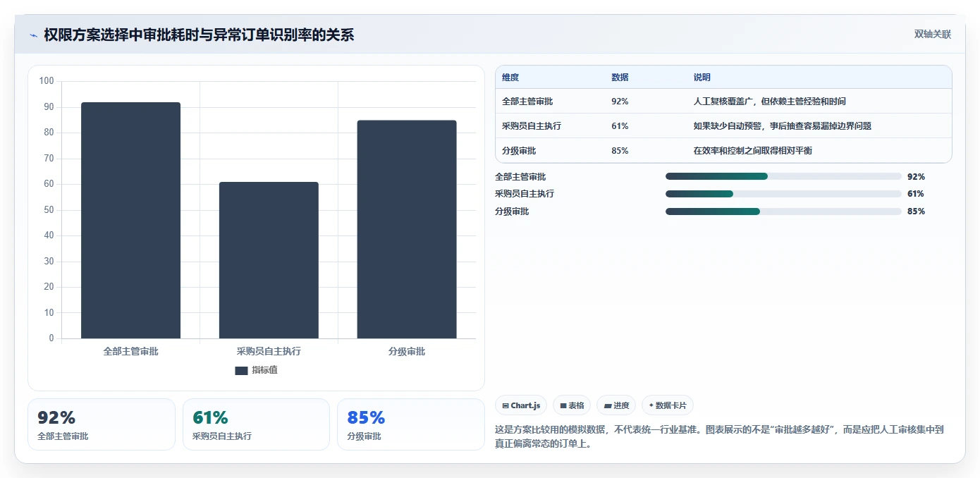
Task: Click 分级审批 cell in table
Action: click(x=519, y=151)
